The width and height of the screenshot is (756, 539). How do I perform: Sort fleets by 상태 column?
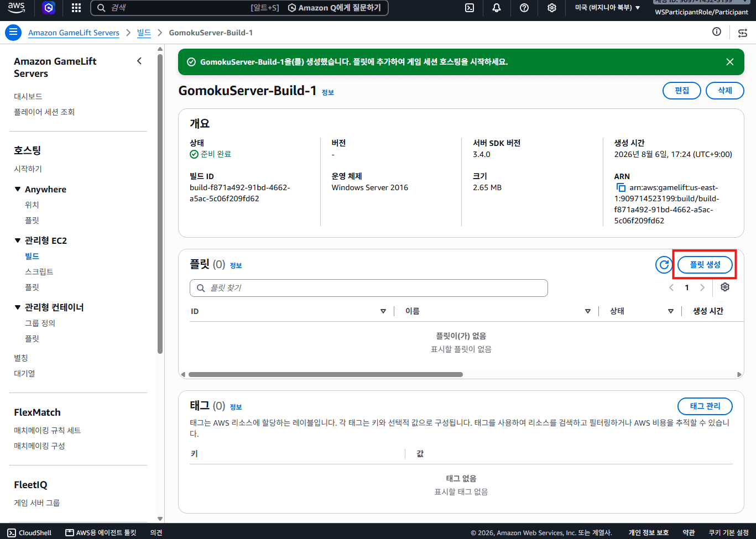point(671,311)
